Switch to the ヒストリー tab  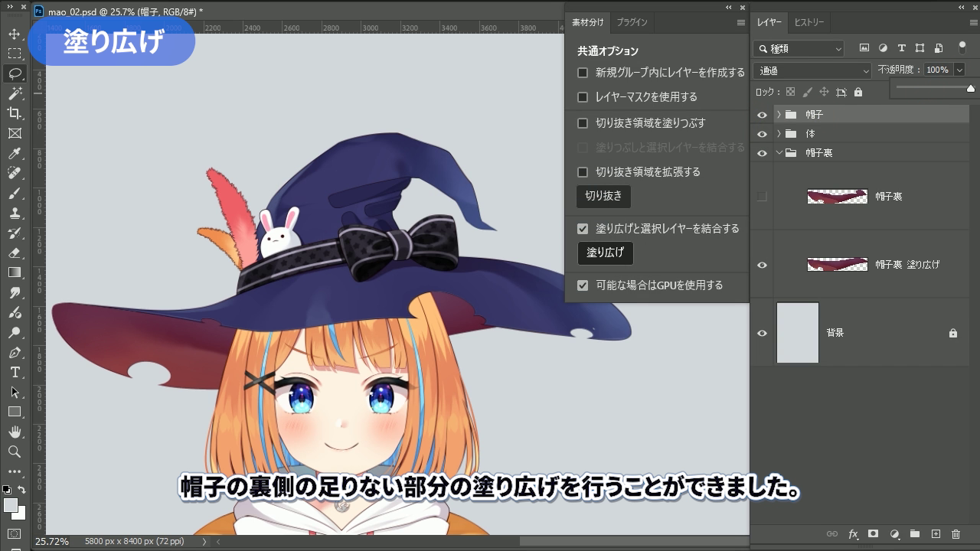tap(808, 22)
